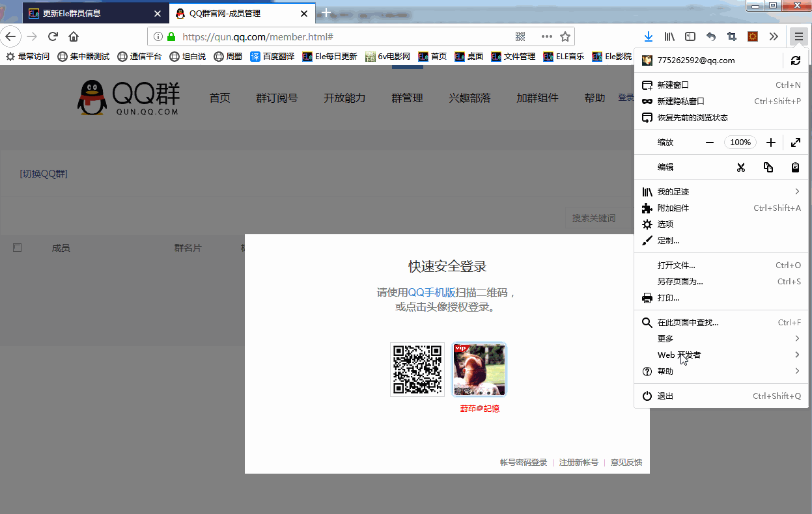
Task: Open a new tab with plus
Action: click(x=326, y=13)
